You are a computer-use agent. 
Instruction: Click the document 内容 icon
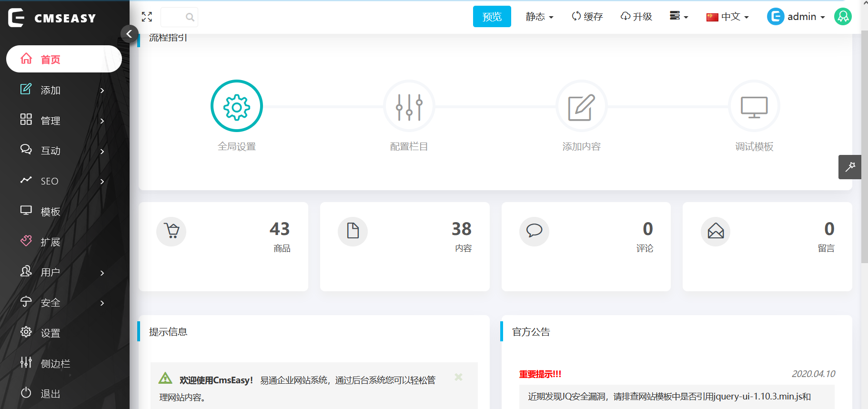click(353, 231)
